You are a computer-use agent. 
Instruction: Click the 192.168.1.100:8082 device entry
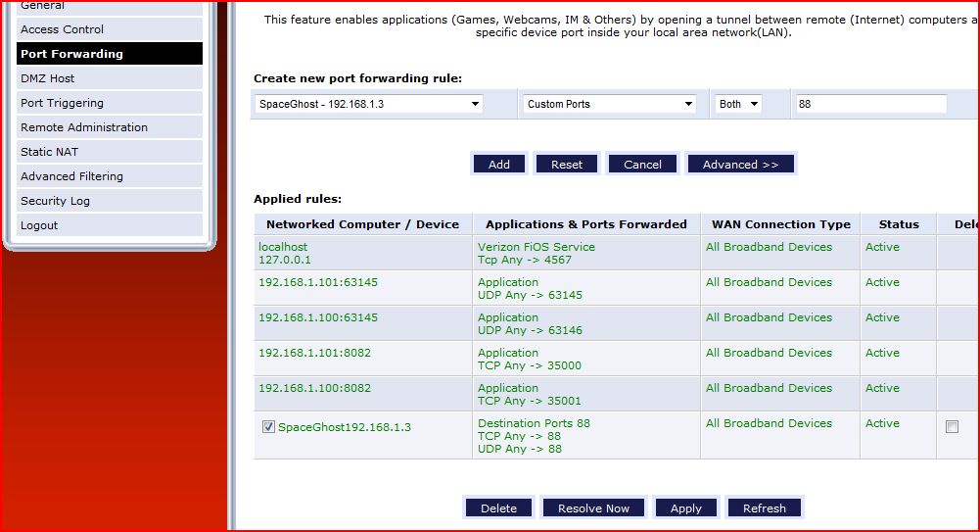point(314,388)
